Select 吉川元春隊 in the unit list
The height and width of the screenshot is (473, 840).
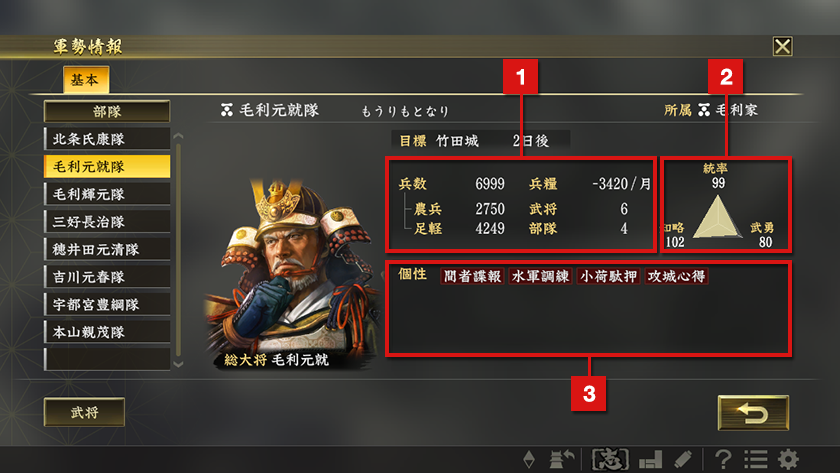pos(107,277)
